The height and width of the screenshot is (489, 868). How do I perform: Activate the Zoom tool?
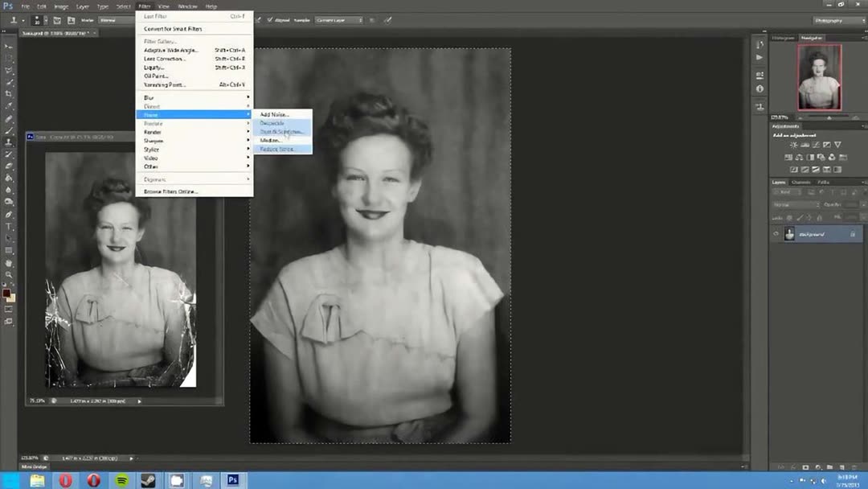[10, 275]
